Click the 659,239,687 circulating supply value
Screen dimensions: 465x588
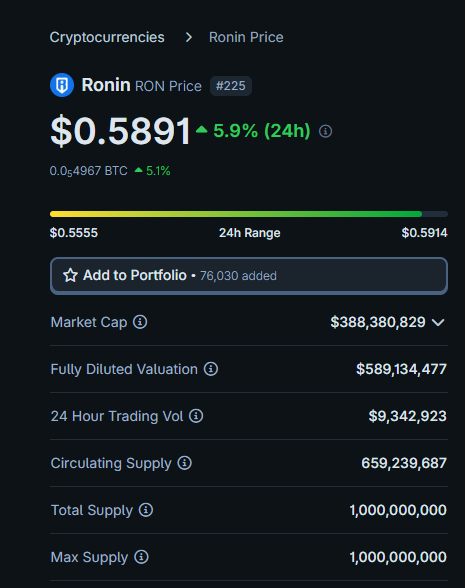pyautogui.click(x=404, y=463)
